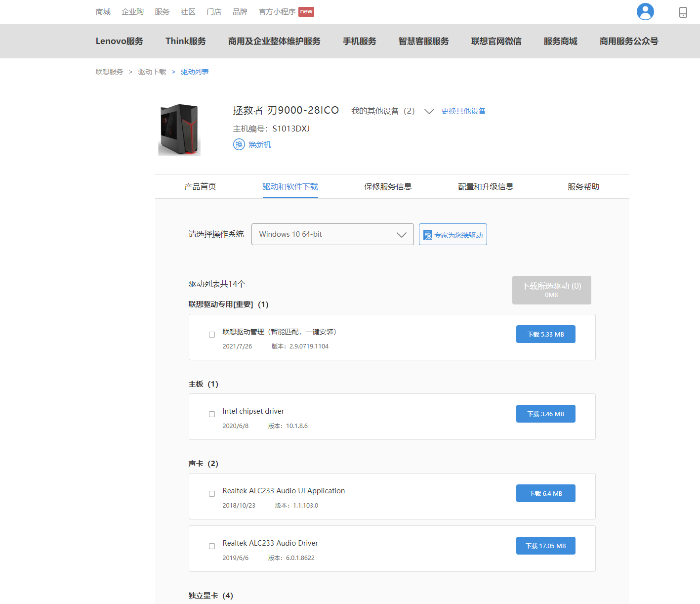Image resolution: width=700 pixels, height=604 pixels.
Task: Click 联想驱动管理（智能匹配，一键安装）title
Action: coord(280,332)
